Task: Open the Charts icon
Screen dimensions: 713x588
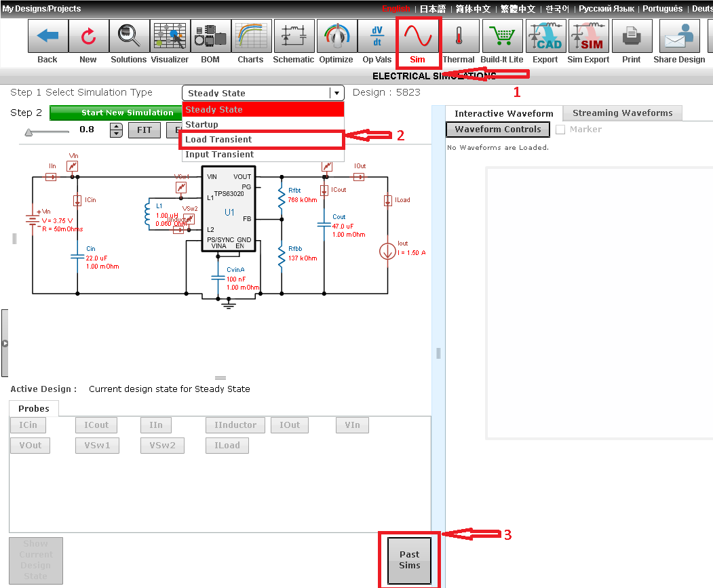Action: tap(251, 36)
